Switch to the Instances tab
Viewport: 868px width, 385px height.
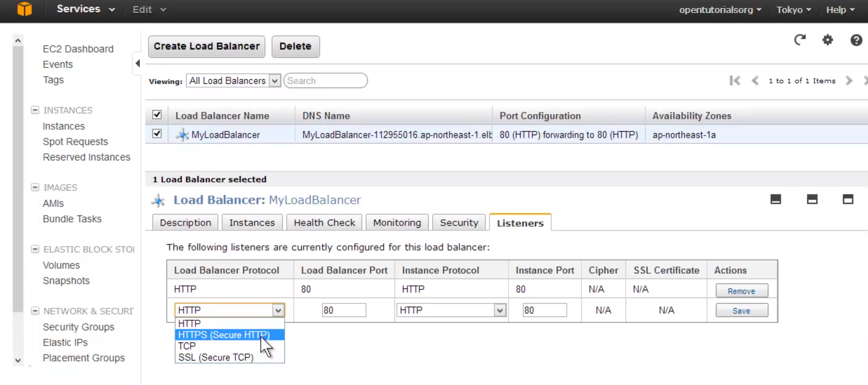point(252,223)
